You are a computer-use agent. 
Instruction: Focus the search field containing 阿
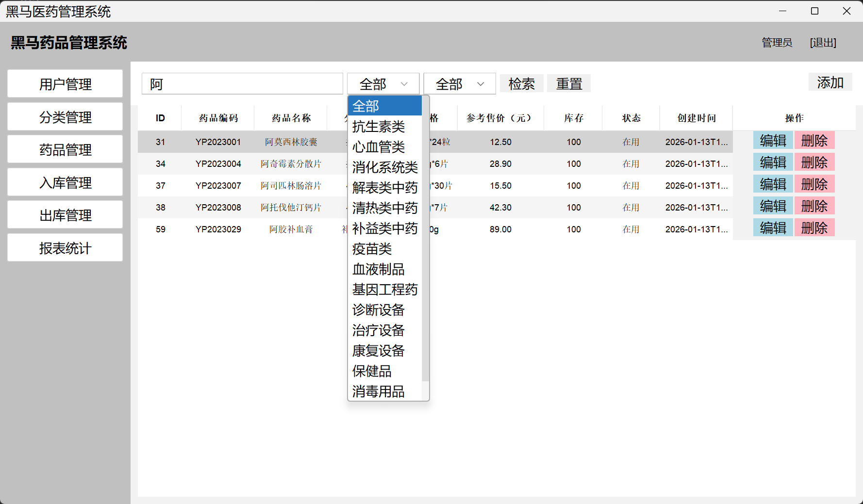coord(242,84)
